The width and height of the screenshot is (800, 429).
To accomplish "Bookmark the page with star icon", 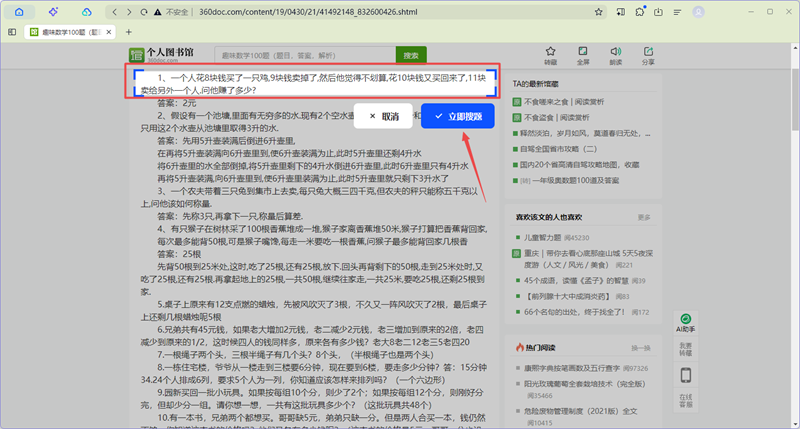I will (x=598, y=12).
